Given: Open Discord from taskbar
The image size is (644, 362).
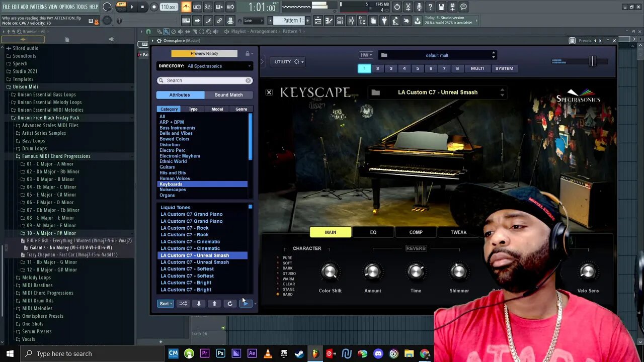Looking at the screenshot, I should tap(378, 353).
